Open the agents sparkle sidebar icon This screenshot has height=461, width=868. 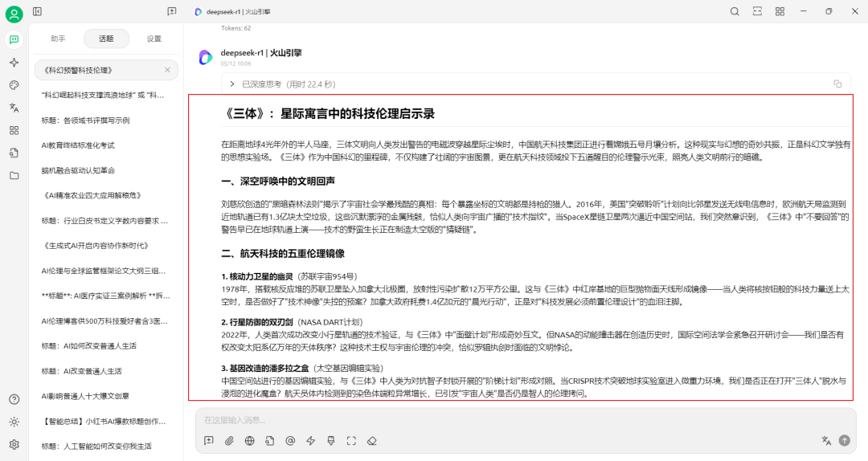(14, 63)
